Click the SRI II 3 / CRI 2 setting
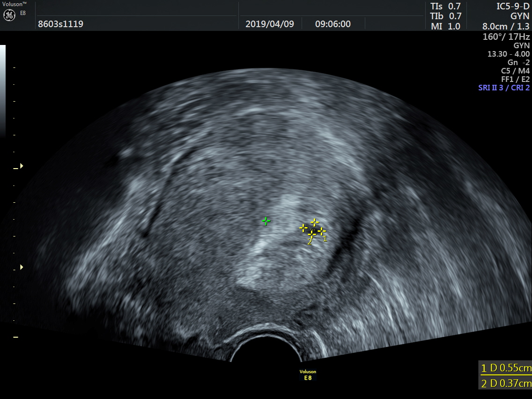Viewport: 532px width, 399px height. [x=504, y=88]
